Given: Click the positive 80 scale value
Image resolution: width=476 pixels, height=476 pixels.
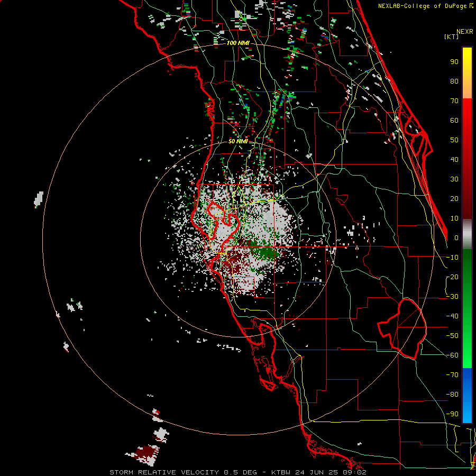Looking at the screenshot, I should point(454,81).
